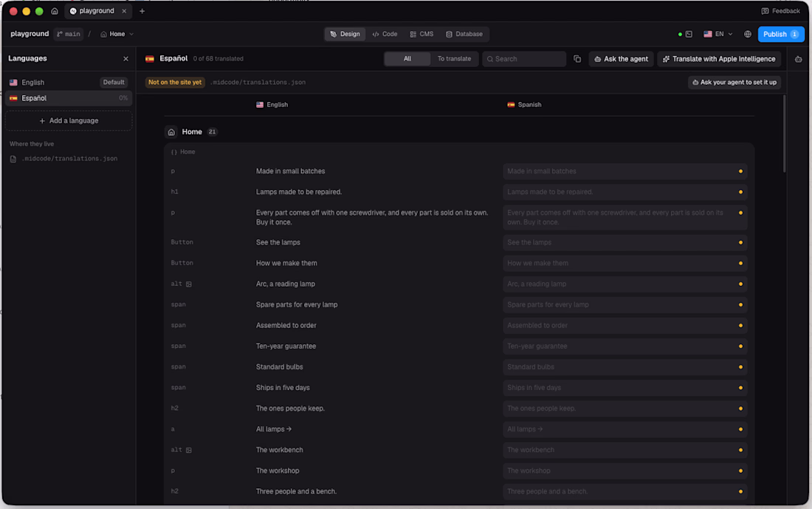The height and width of the screenshot is (509, 812).
Task: Open a new tab with the plus icon
Action: coord(142,11)
